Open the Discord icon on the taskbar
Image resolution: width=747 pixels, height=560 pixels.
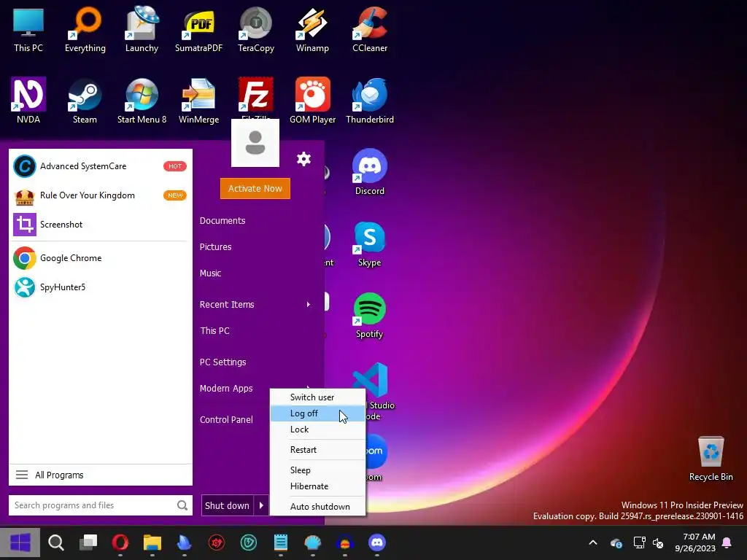click(x=377, y=542)
